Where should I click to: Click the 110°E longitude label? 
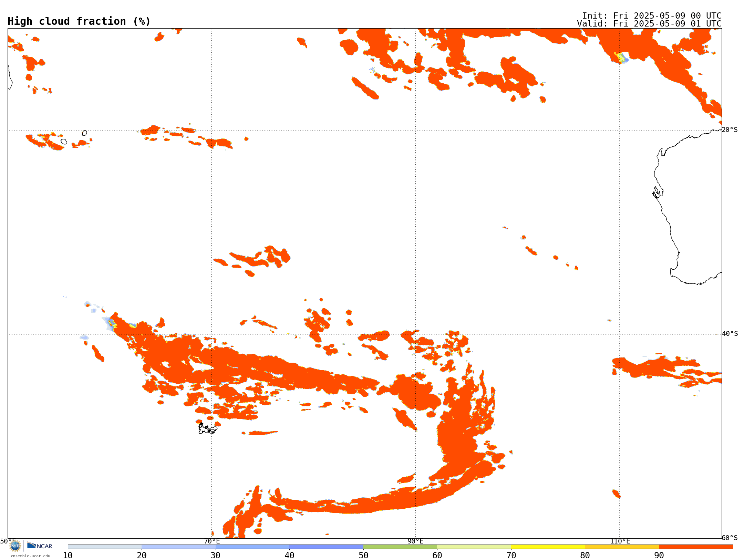(x=620, y=541)
